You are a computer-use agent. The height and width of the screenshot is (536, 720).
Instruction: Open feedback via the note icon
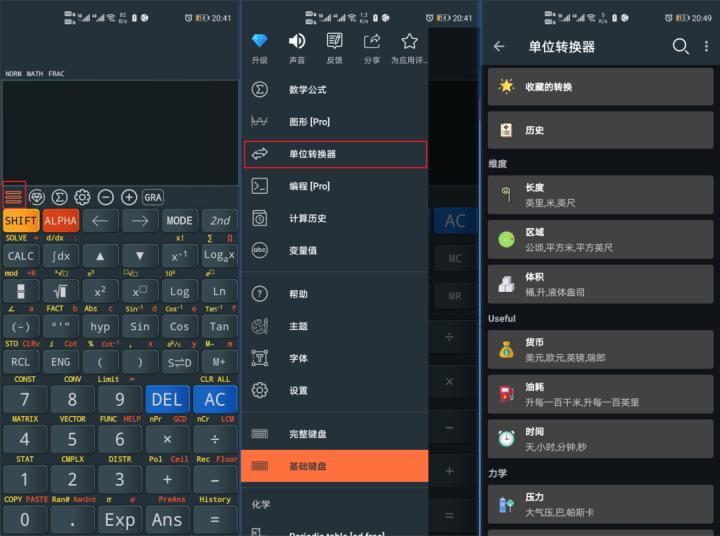tap(334, 48)
